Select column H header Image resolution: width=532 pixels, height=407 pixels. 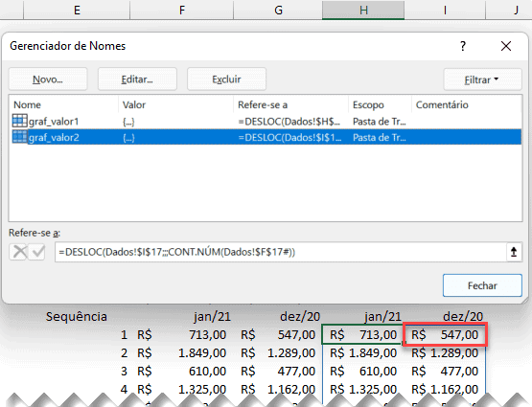click(x=363, y=10)
